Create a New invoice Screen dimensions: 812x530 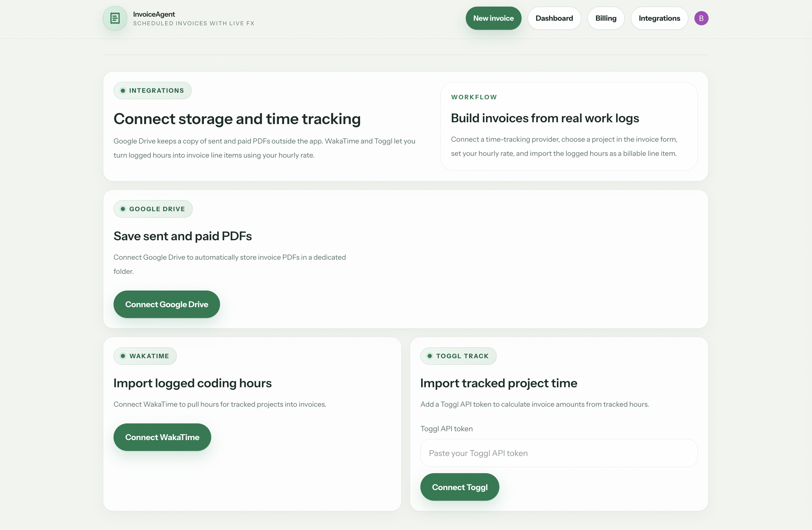[x=493, y=18]
